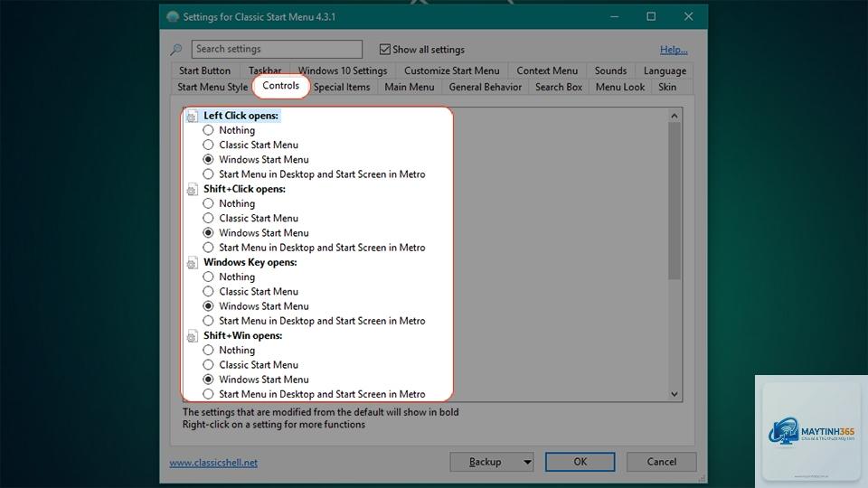The height and width of the screenshot is (488, 868).
Task: Select Nothing under Windows Key opens
Action: [x=208, y=277]
